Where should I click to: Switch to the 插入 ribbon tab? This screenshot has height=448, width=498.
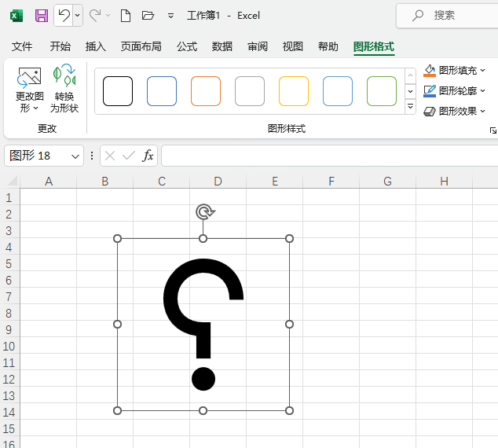(x=95, y=46)
